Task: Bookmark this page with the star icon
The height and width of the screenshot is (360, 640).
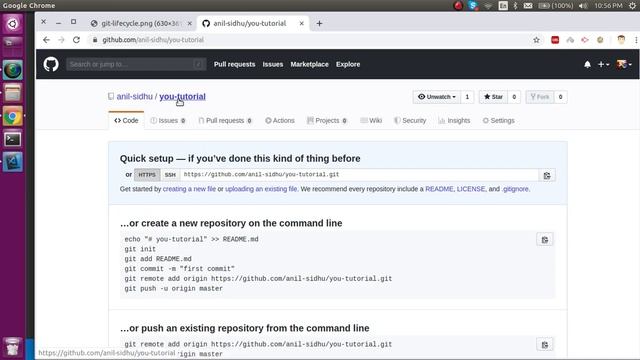Action: [536, 40]
